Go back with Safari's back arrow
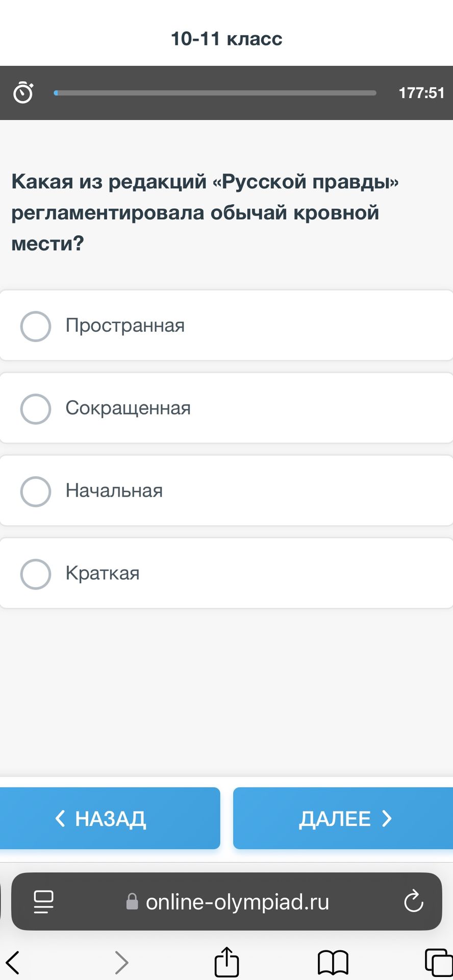Screen dimensions: 453x980 [13, 963]
